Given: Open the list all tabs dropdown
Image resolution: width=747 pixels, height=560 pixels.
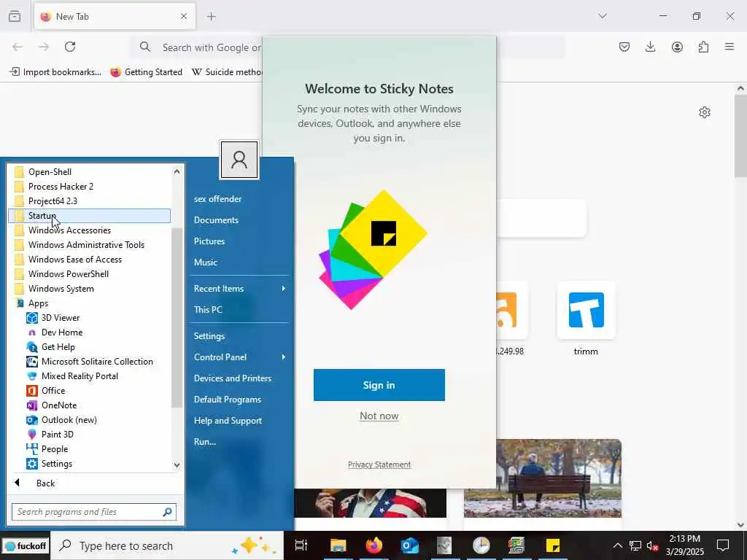Looking at the screenshot, I should click(603, 16).
